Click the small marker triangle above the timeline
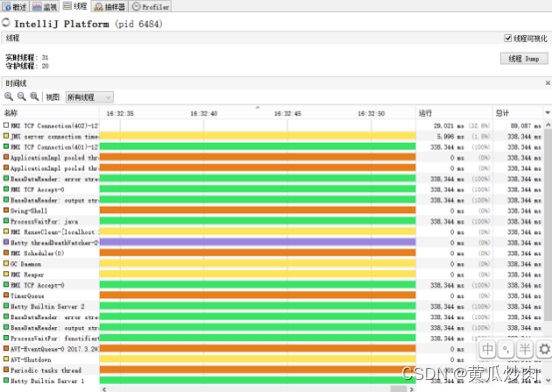 click(258, 107)
